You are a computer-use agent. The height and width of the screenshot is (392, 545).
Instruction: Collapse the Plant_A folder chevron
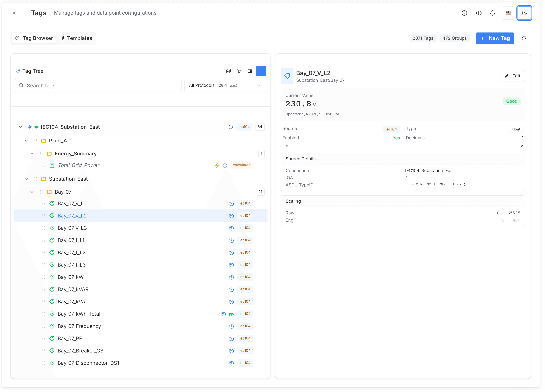click(26, 141)
